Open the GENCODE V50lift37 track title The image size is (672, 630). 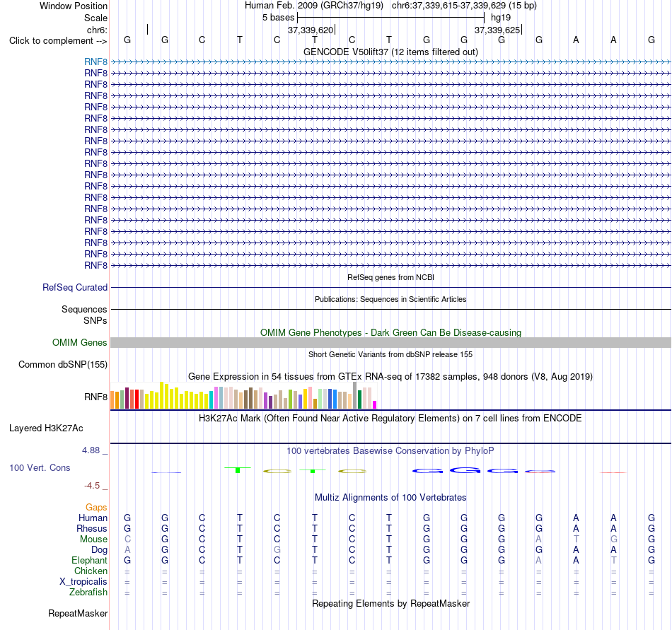pyautogui.click(x=390, y=52)
